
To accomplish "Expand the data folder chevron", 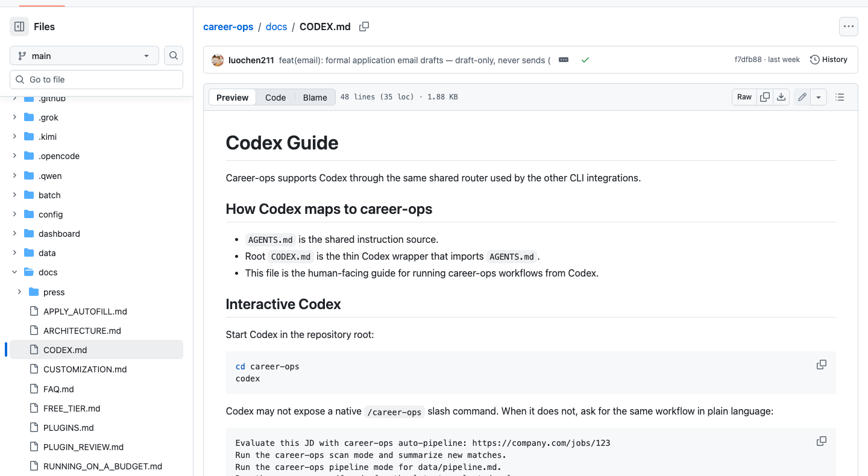I will (14, 253).
